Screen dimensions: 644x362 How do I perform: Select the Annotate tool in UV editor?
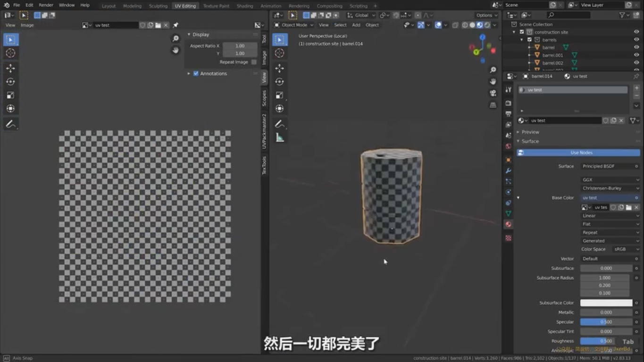[10, 124]
